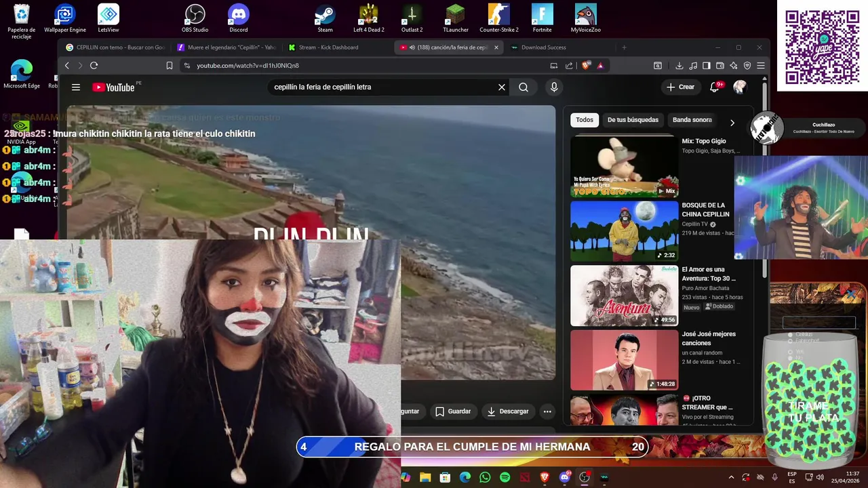The height and width of the screenshot is (488, 868).
Task: Click the browser back arrow
Action: [66, 66]
